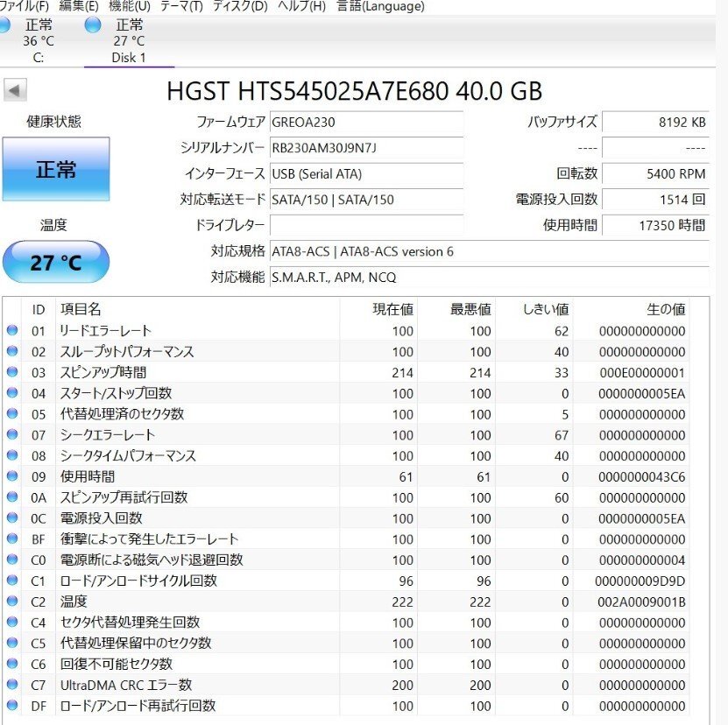The image size is (728, 725).
Task: Click status dot for C4 セクタ代替処理発生回数
Action: [x=12, y=622]
